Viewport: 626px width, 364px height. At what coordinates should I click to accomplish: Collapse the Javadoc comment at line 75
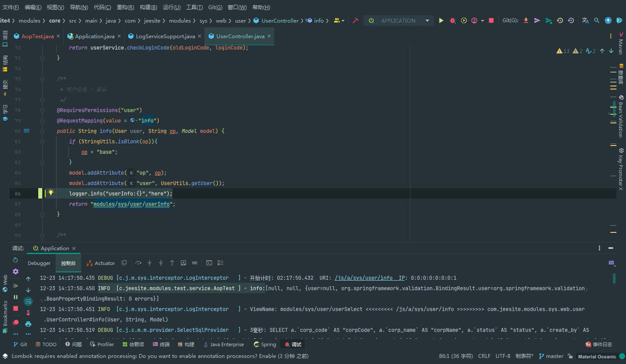[x=43, y=79]
